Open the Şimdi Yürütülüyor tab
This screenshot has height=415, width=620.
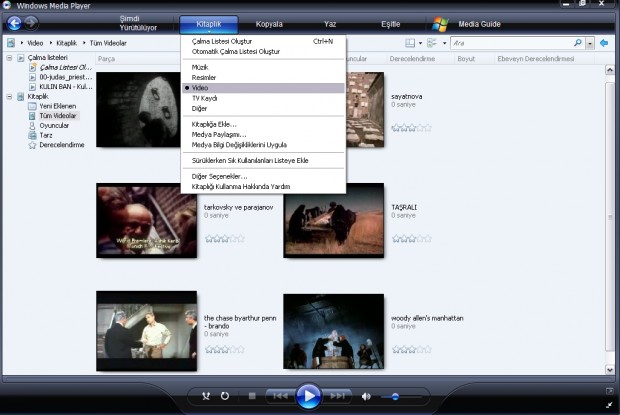[138, 23]
